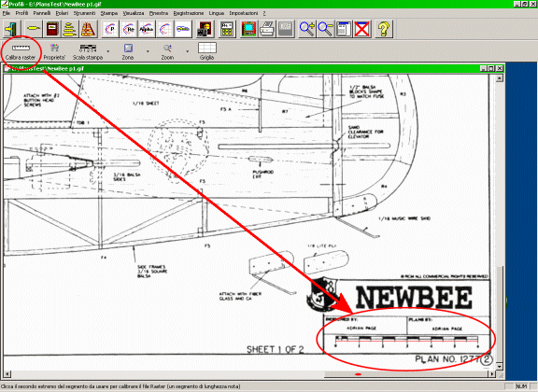Click the red X window icon
The width and height of the screenshot is (538, 392).
pos(362,29)
